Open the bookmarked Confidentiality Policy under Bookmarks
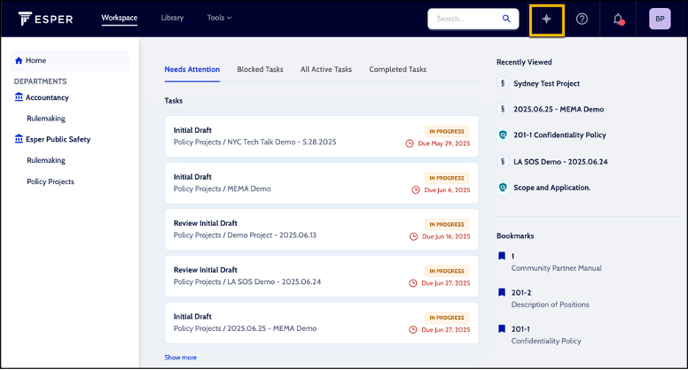Viewport: 688px width, 370px height. [x=546, y=341]
